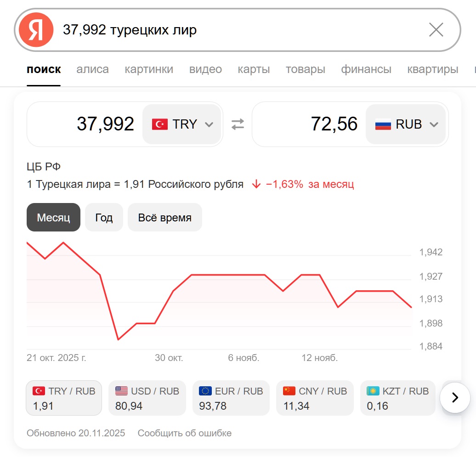Click the 1,927 axis label
Screen dimensions: 476x457
(431, 276)
